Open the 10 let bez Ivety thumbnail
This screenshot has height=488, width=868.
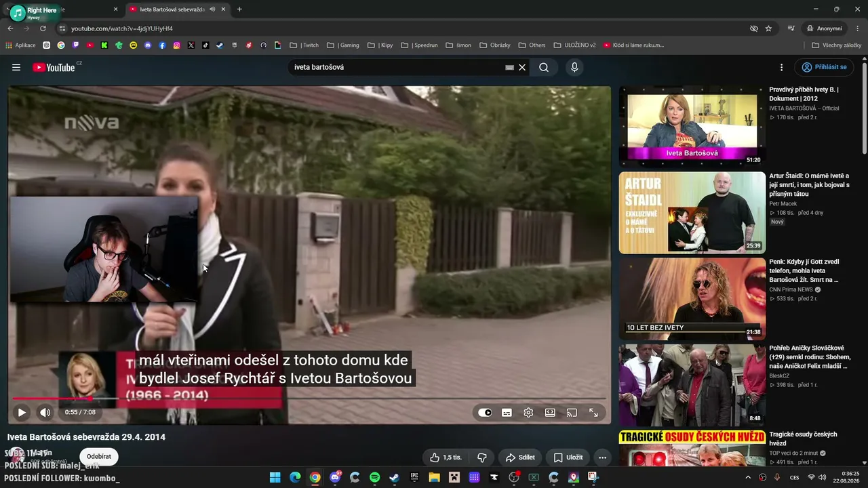click(x=692, y=299)
